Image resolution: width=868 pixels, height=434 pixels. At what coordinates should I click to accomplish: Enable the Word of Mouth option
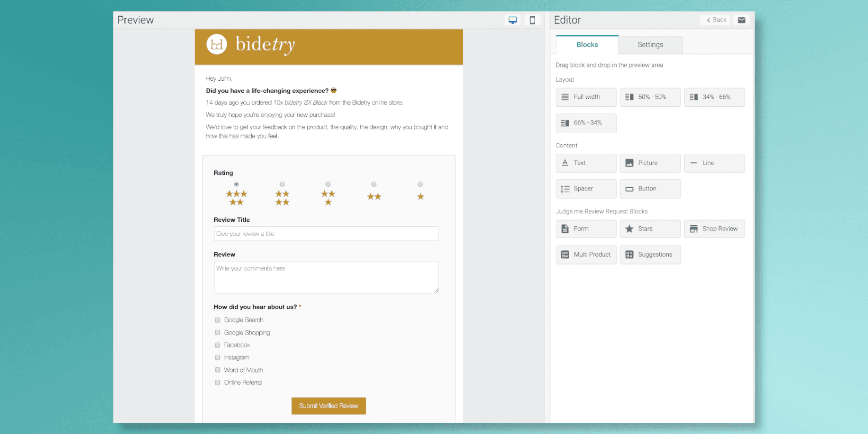pos(217,370)
